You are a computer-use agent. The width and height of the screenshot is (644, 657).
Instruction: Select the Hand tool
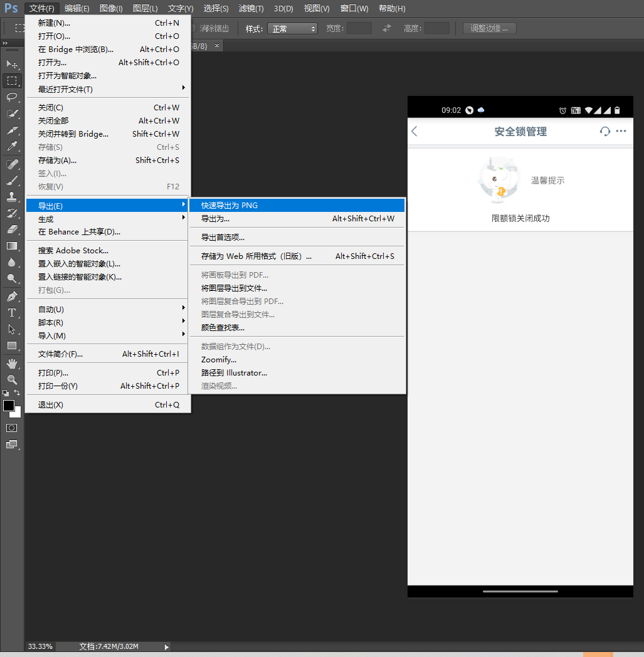point(12,363)
